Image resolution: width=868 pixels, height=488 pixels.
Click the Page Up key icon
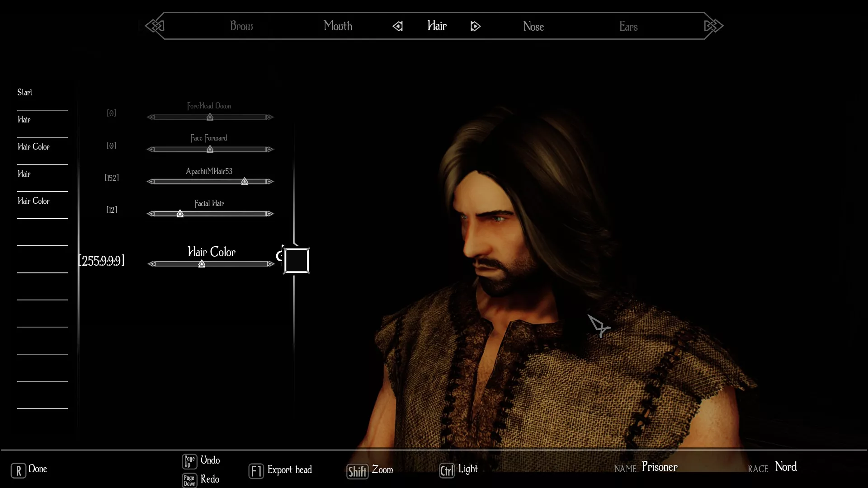coord(189,461)
